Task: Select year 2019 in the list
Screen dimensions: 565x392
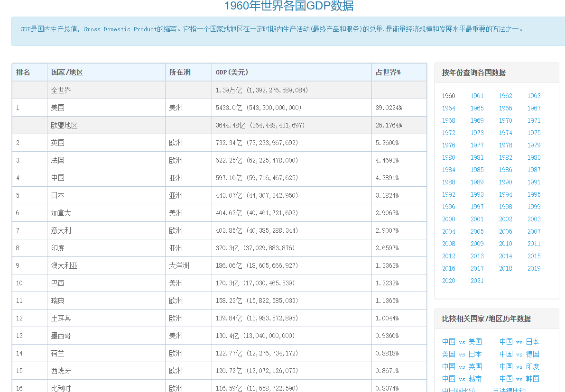Action: [x=534, y=269]
